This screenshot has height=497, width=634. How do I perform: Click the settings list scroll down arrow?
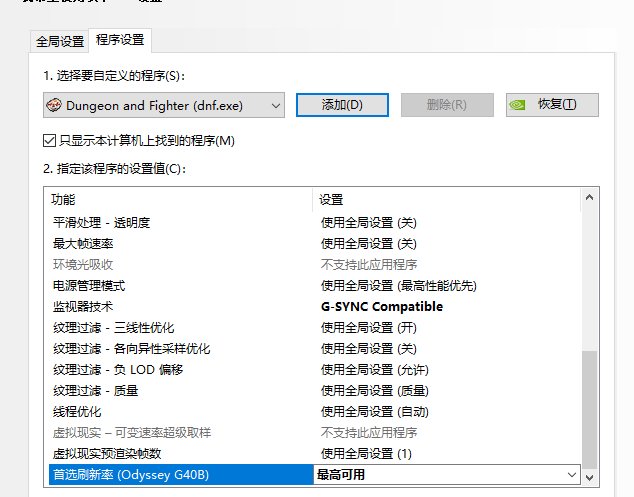click(x=590, y=477)
